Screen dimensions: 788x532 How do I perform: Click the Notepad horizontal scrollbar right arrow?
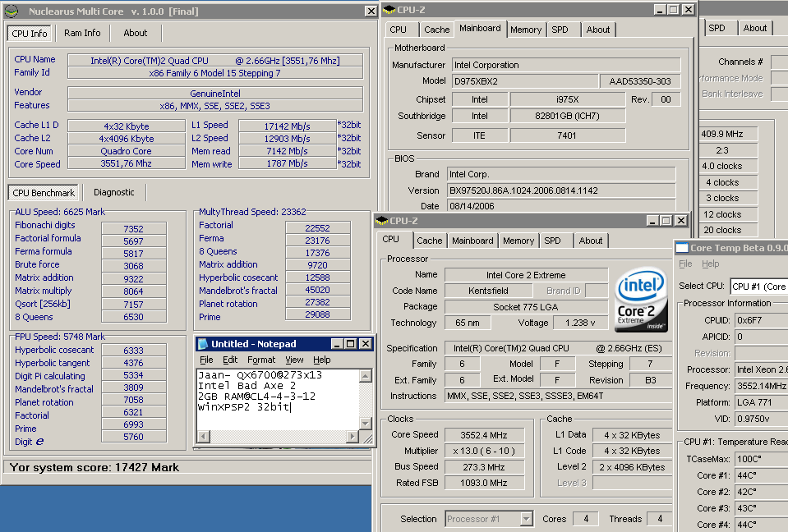coord(353,437)
